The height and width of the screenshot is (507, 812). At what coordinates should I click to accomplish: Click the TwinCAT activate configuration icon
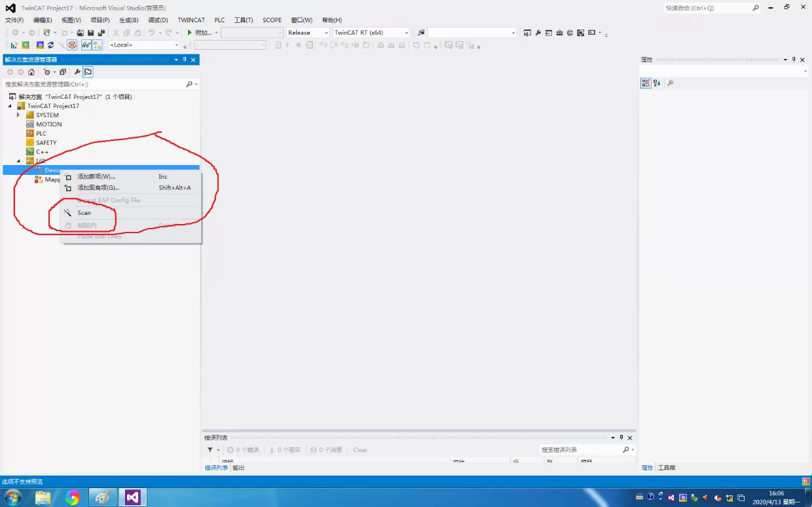click(x=14, y=45)
